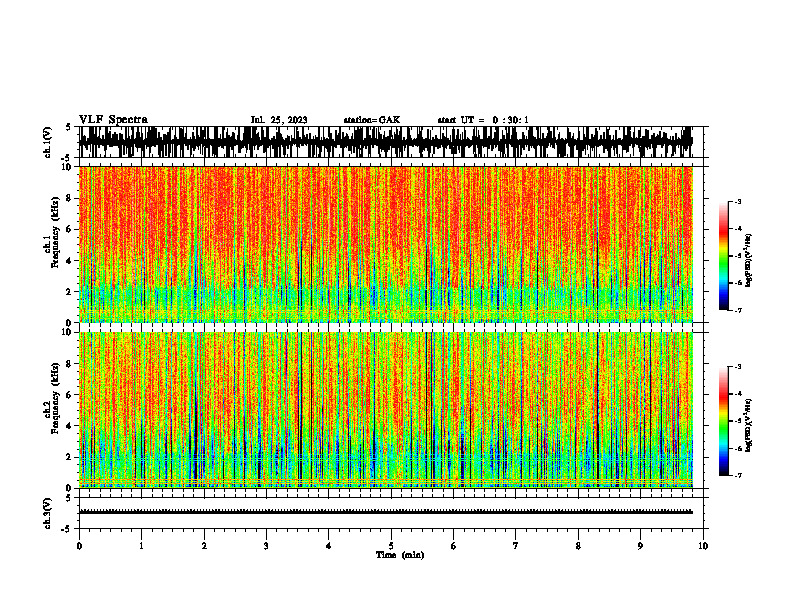Click the "2" kHz tick on ch.1 axis
This screenshot has width=792, height=612.
tap(69, 291)
